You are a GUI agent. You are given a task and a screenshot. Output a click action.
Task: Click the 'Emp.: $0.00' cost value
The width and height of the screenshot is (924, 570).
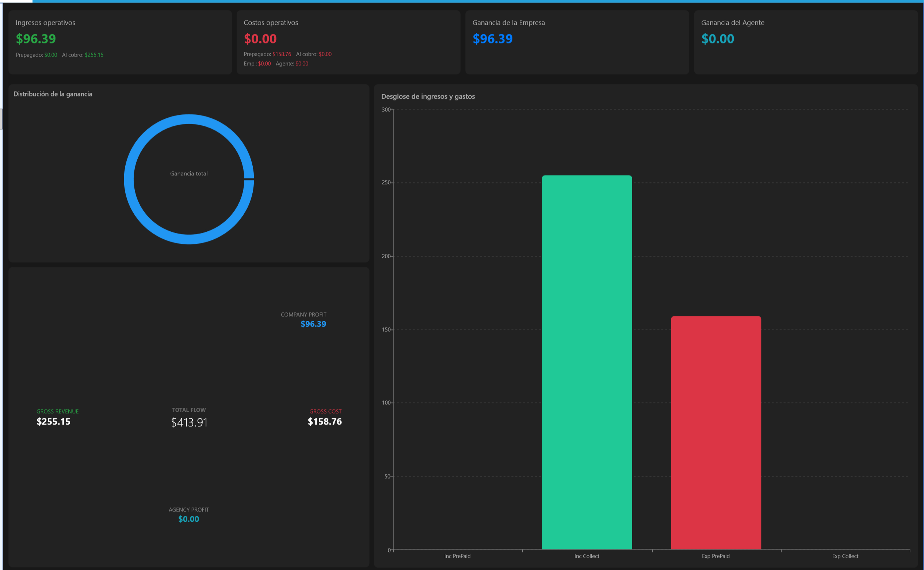pos(257,64)
